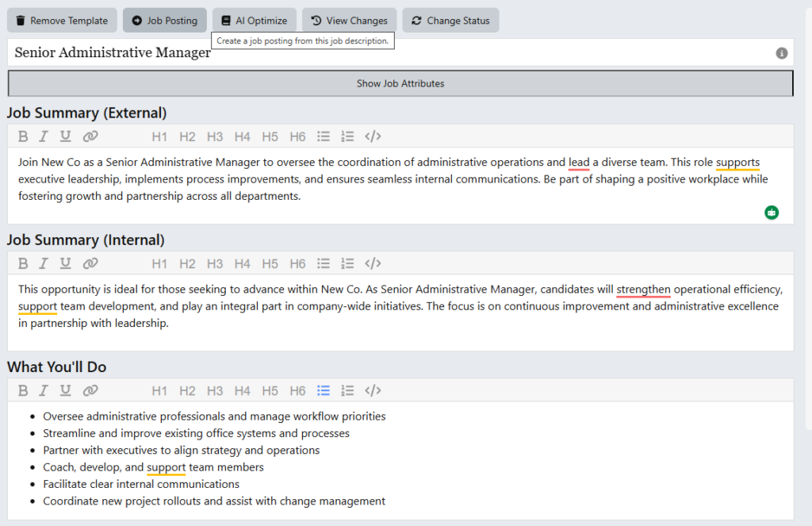Image resolution: width=812 pixels, height=526 pixels.
Task: Select the Italic icon above the External summary
Action: [43, 136]
